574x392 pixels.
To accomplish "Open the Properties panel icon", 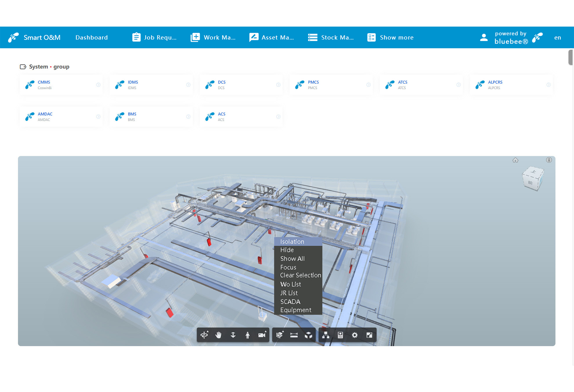I will point(340,335).
